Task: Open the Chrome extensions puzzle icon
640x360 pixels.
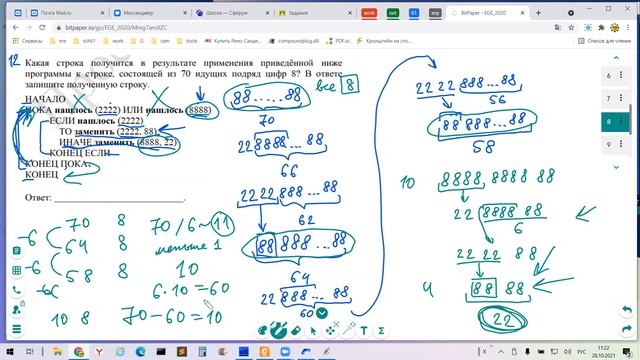Action: [x=601, y=27]
